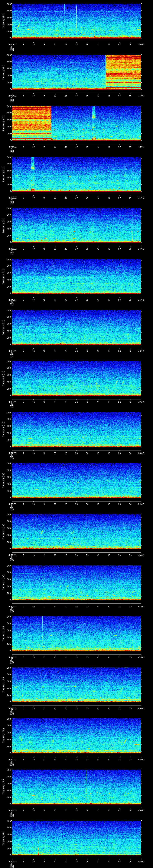Click the '4:31:00' start time label under its panel
This screenshot has width=153, height=868.
point(12,147)
